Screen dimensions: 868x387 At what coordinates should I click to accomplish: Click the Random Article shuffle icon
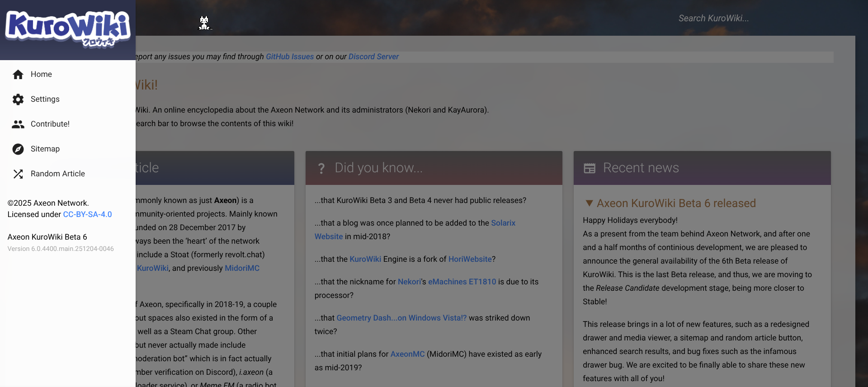18,174
